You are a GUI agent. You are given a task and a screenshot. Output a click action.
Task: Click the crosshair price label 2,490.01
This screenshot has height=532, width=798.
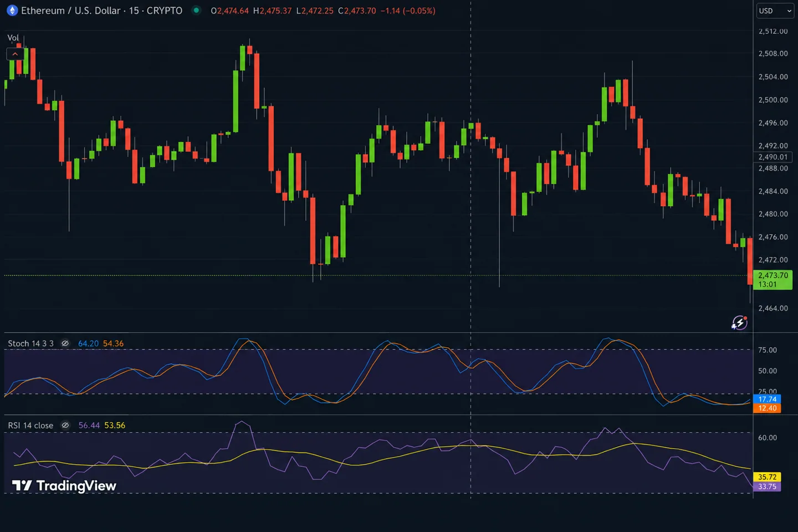pos(773,157)
